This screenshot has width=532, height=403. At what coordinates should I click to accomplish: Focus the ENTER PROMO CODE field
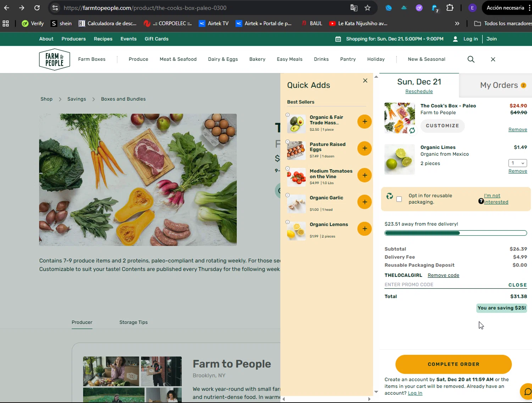[x=445, y=285]
